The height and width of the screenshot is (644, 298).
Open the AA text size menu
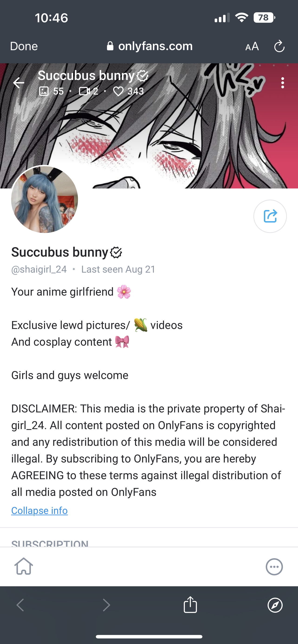coord(252,46)
